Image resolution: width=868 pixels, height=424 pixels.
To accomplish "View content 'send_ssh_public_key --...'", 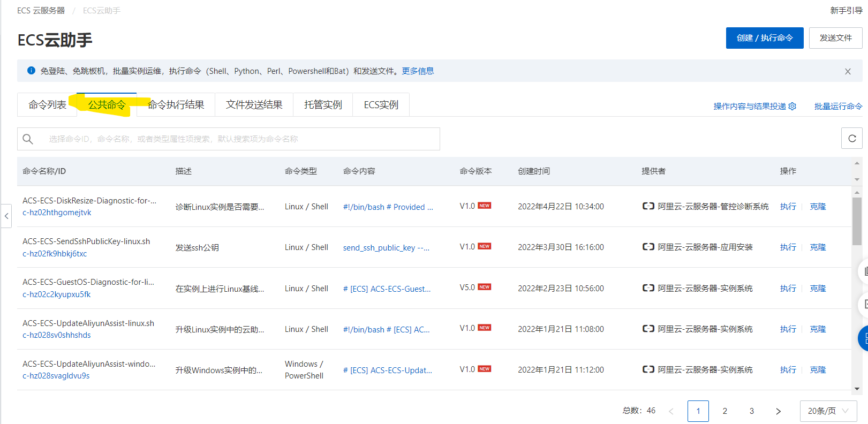I will [x=386, y=248].
